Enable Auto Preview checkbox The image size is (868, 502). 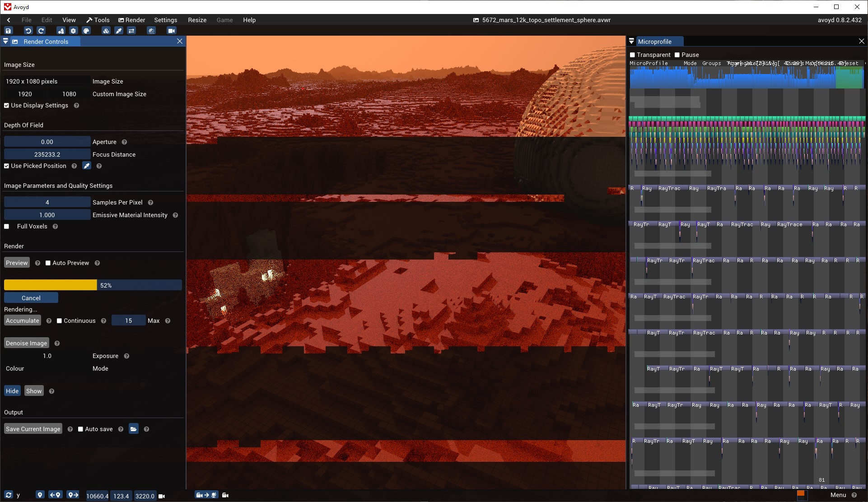click(48, 263)
